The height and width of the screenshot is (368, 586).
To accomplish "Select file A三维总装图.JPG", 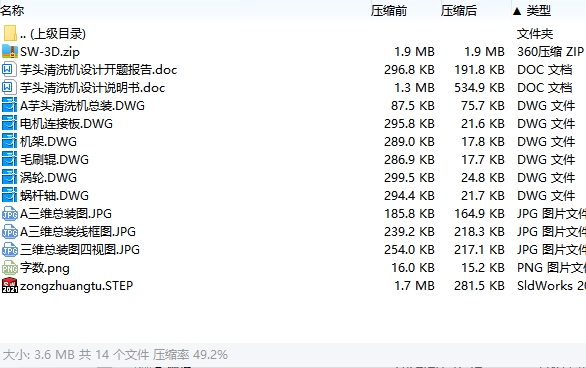I will point(66,213).
